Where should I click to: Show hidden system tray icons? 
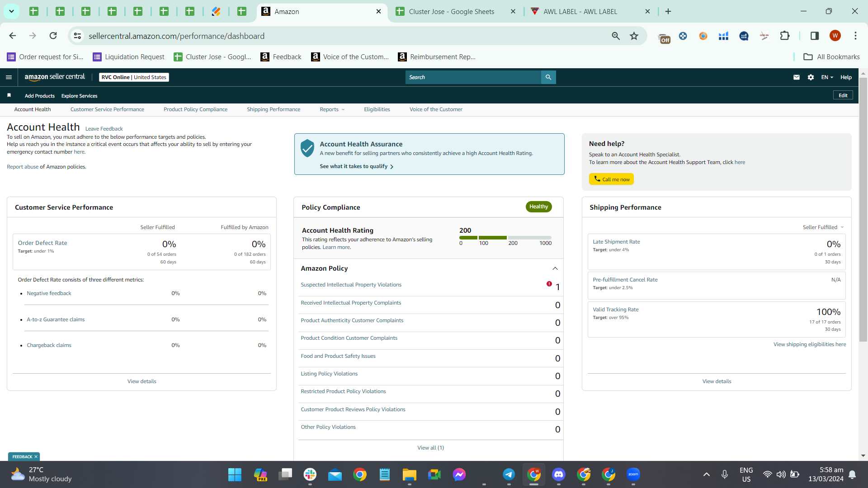click(x=707, y=474)
